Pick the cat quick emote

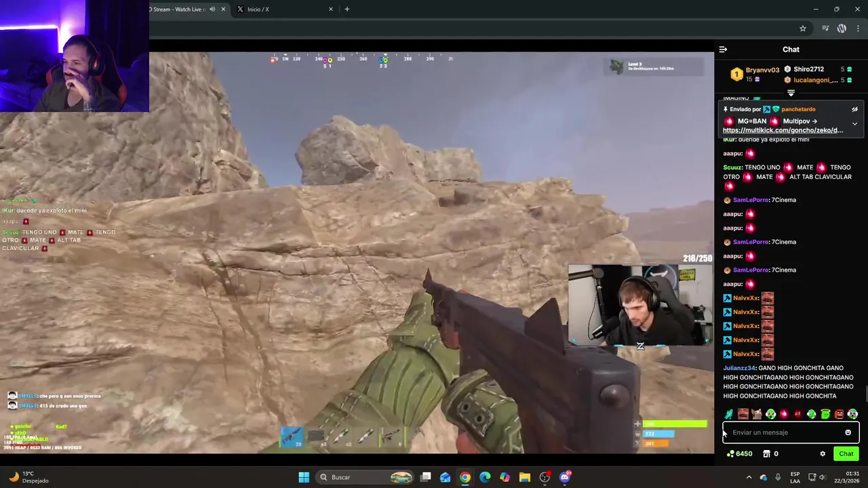tap(757, 414)
